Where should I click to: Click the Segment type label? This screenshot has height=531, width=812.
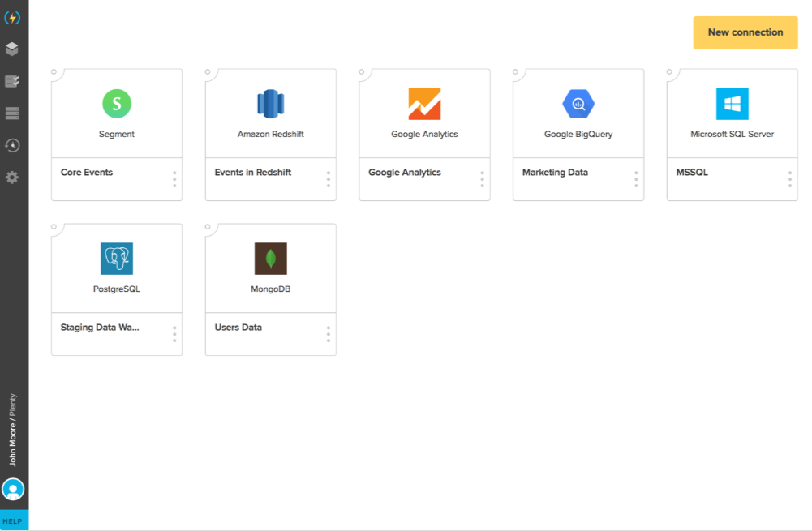tap(117, 134)
